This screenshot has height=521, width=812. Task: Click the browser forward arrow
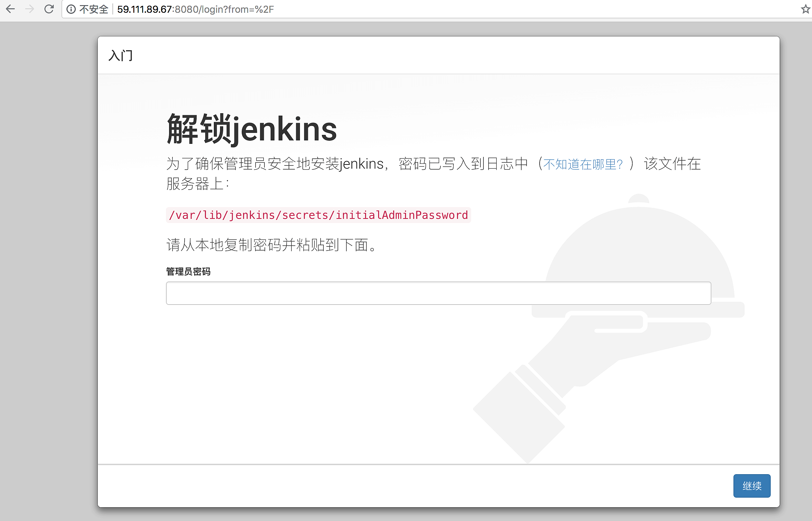click(x=30, y=9)
